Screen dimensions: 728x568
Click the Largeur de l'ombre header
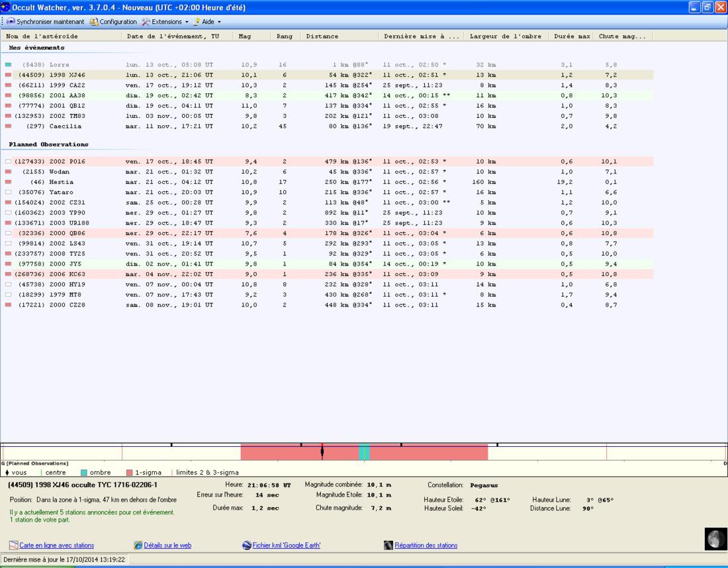coord(506,36)
